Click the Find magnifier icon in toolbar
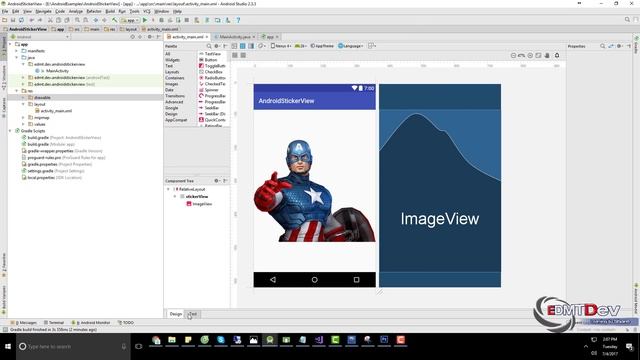The height and width of the screenshot is (360, 640). click(77, 20)
